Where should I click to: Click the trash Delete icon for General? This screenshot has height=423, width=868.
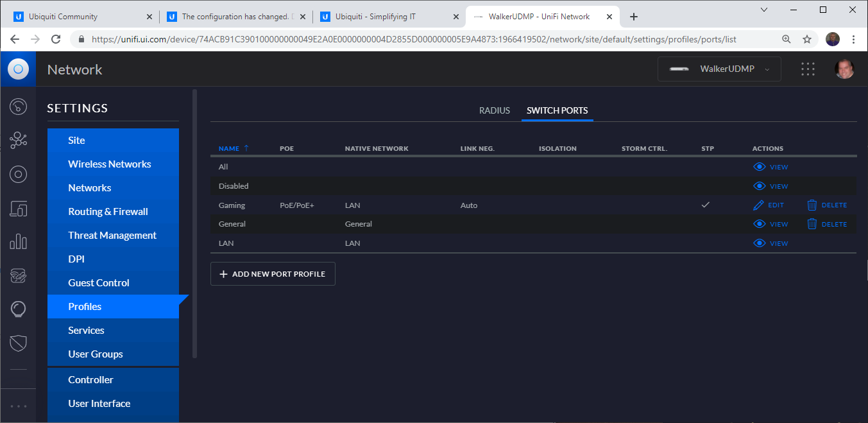pyautogui.click(x=812, y=224)
